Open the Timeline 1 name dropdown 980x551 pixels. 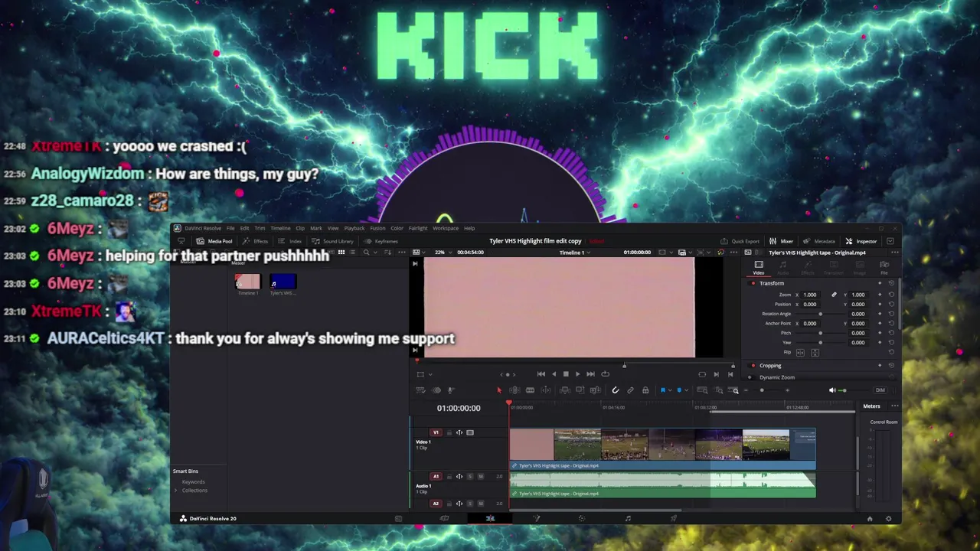[x=576, y=252]
